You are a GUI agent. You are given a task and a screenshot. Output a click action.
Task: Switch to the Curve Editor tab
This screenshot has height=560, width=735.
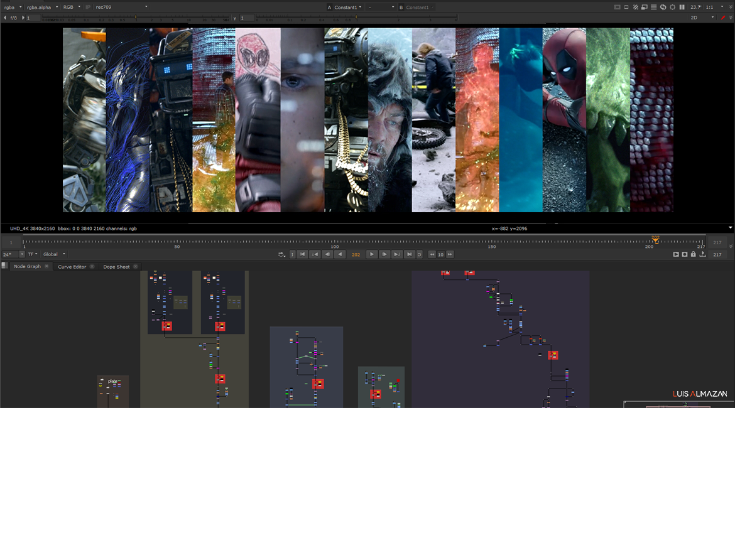point(72,267)
